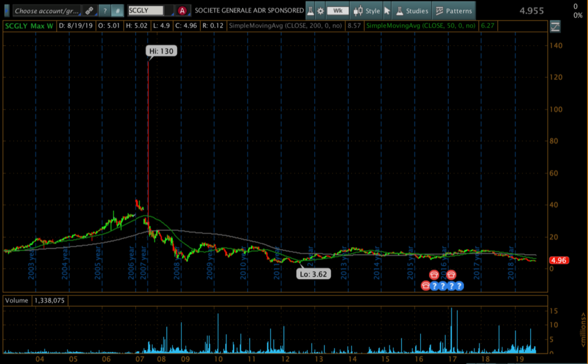Select the pointer cursor tool

388,11
